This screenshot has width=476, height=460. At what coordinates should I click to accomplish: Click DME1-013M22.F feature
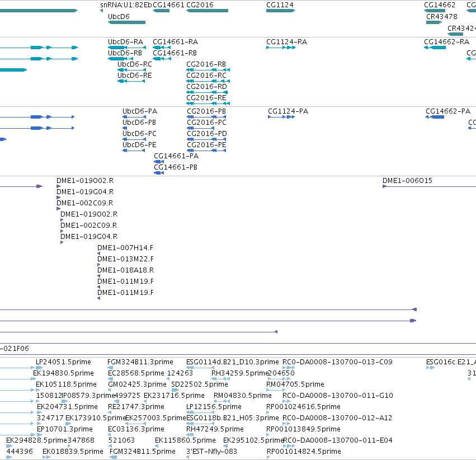coord(98,265)
